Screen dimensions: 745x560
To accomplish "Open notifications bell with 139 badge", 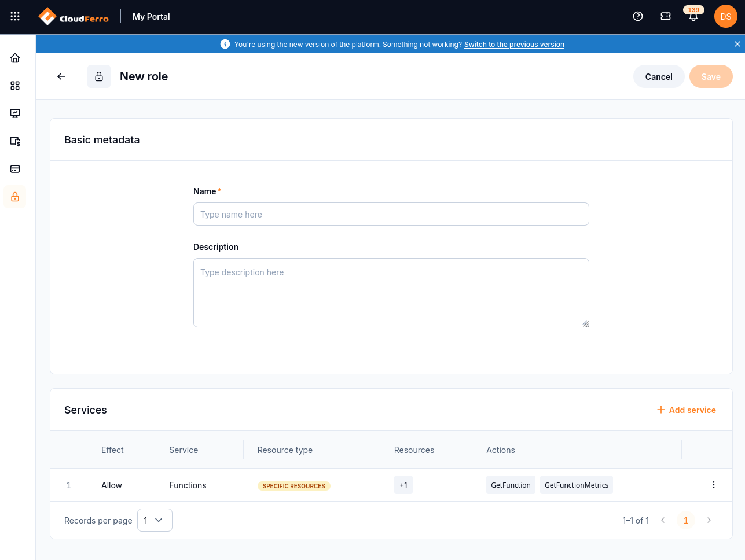I will point(693,15).
